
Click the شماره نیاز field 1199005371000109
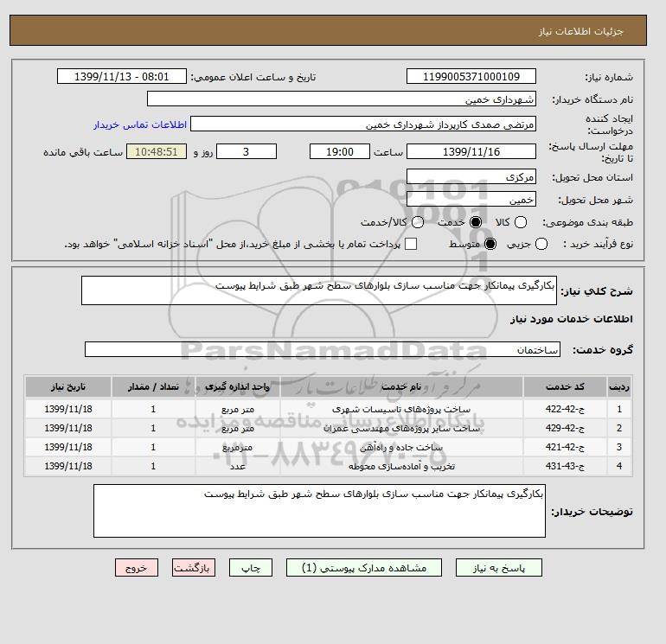471,76
